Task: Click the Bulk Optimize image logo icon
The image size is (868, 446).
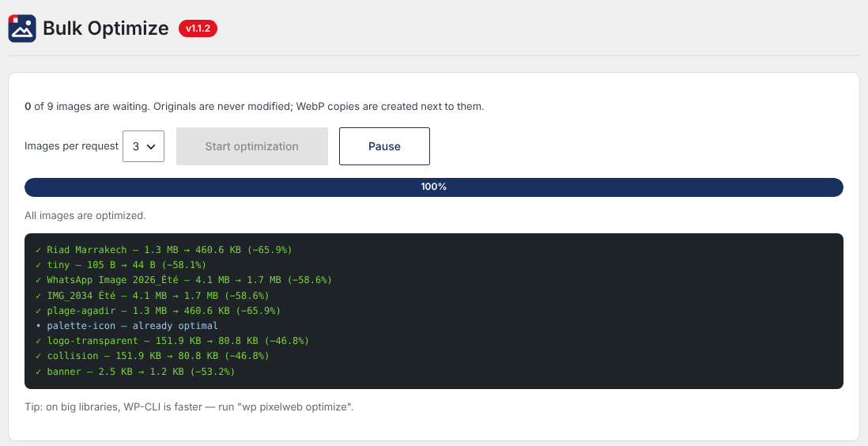Action: 22,28
